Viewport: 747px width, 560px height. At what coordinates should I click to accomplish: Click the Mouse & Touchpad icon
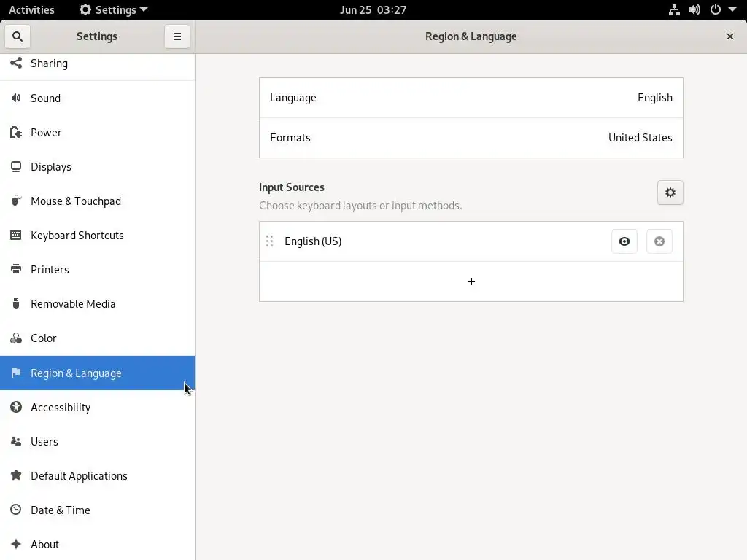[x=16, y=201]
